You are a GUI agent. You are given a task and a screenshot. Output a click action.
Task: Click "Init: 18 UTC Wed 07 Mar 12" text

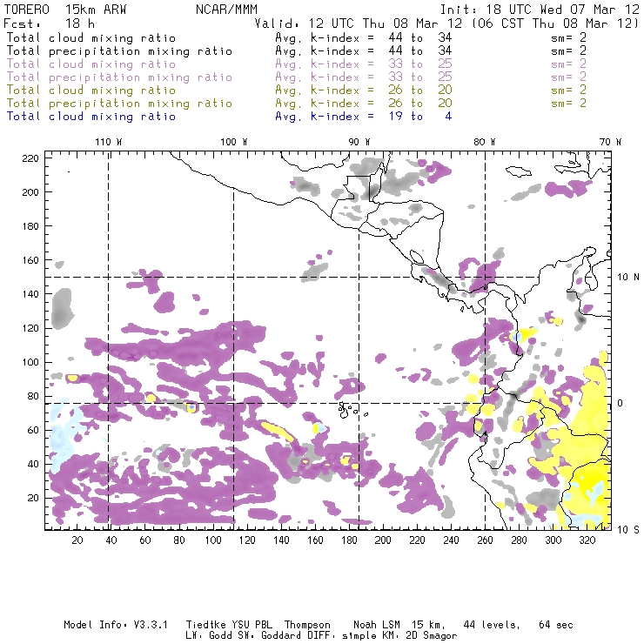tap(540, 10)
